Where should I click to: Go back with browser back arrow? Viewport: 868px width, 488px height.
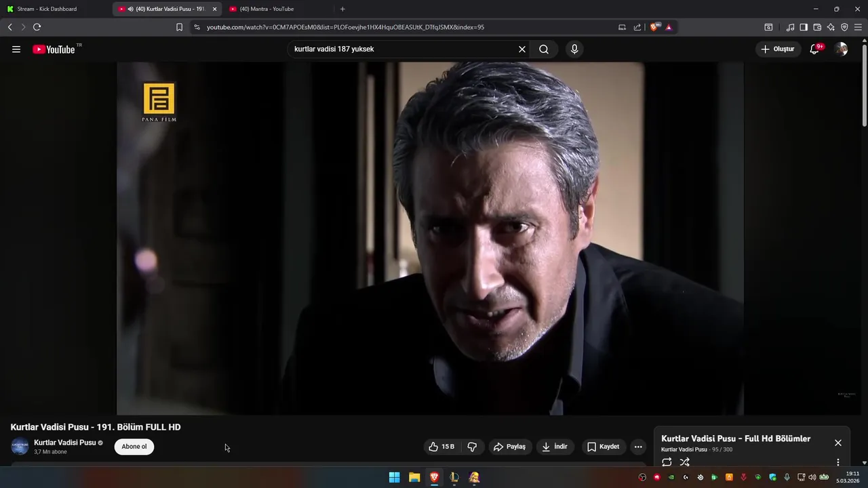click(9, 27)
